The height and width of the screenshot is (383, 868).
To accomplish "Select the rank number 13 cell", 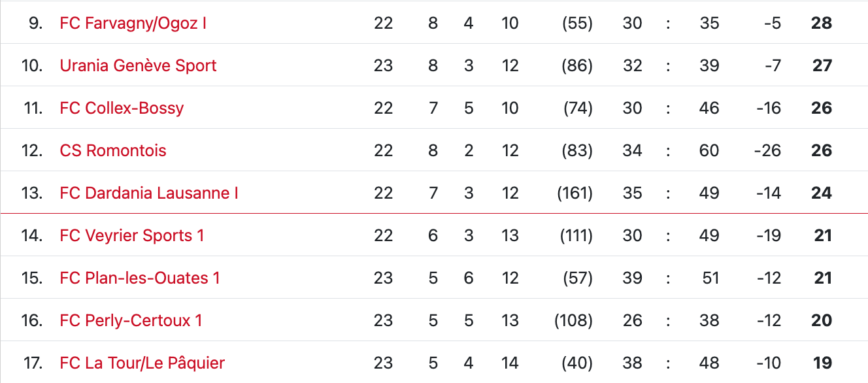I will [x=32, y=193].
